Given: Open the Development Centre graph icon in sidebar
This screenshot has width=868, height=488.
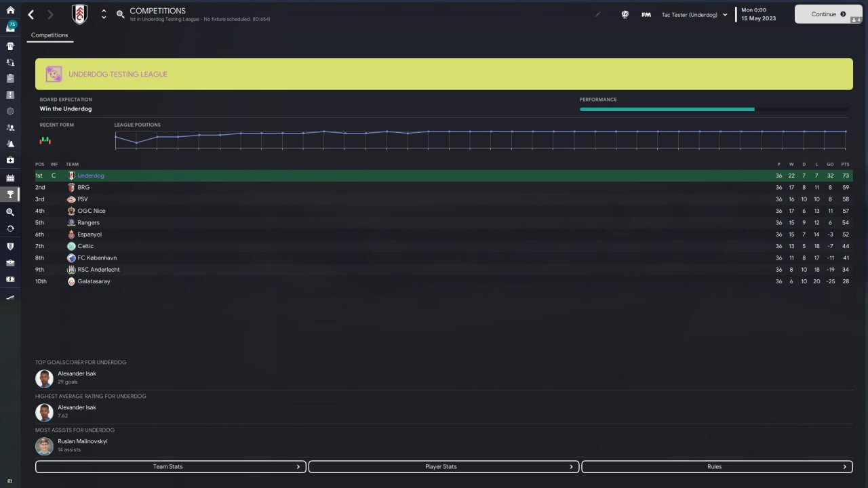Looking at the screenshot, I should [10, 297].
